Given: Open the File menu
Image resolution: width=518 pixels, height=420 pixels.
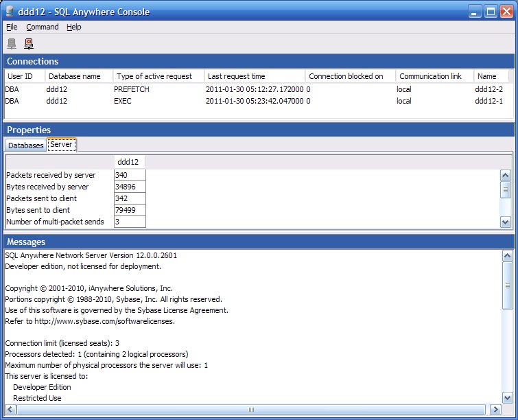Looking at the screenshot, I should [x=12, y=27].
